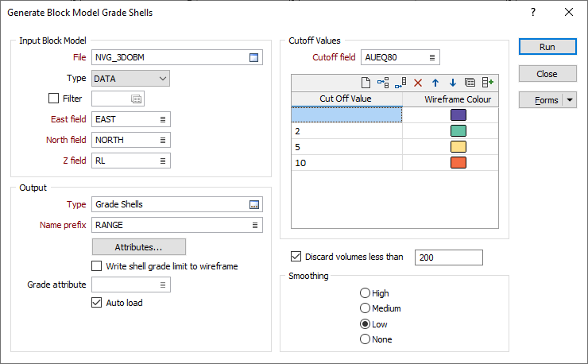
Task: Click the Cut Off Value column header
Action: coord(347,99)
